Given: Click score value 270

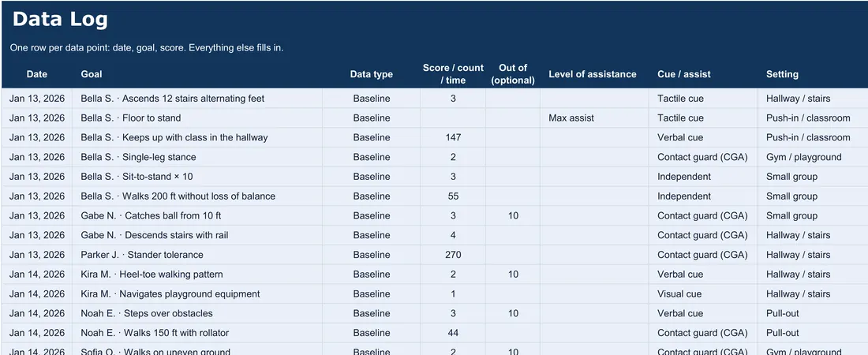Looking at the screenshot, I should (453, 255).
